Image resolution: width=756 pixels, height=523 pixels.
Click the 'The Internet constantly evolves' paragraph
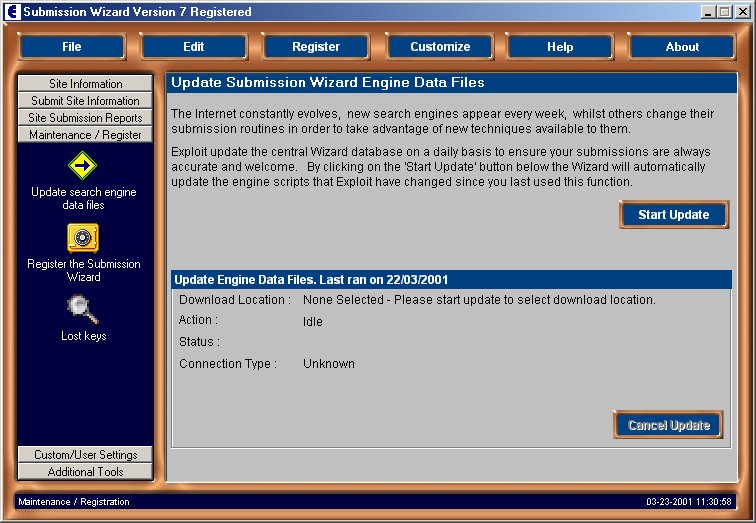(442, 121)
